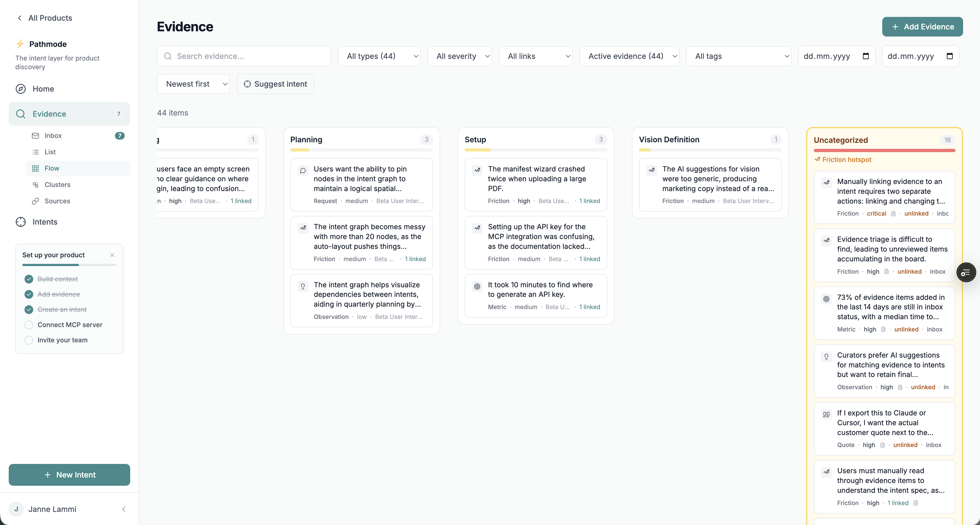Check the Invite your team step
Viewport: 980px width, 525px height.
click(29, 340)
